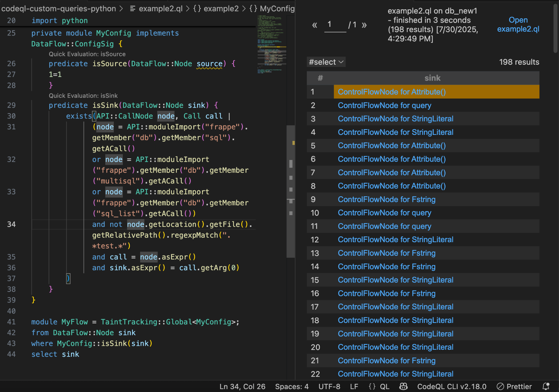559x392 pixels.
Task: Go to next results page arrow
Action: click(x=364, y=25)
